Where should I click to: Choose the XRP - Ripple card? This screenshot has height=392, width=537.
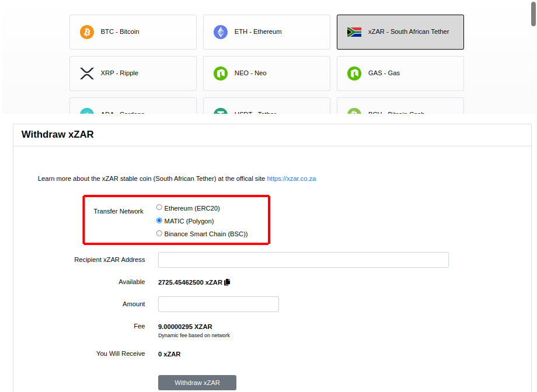[133, 73]
